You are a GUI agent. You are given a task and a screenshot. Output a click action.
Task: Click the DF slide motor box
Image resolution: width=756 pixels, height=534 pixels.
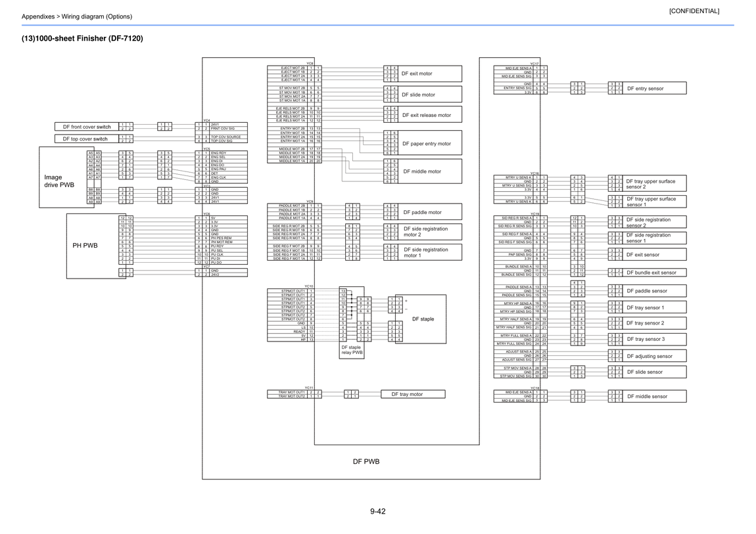(429, 95)
